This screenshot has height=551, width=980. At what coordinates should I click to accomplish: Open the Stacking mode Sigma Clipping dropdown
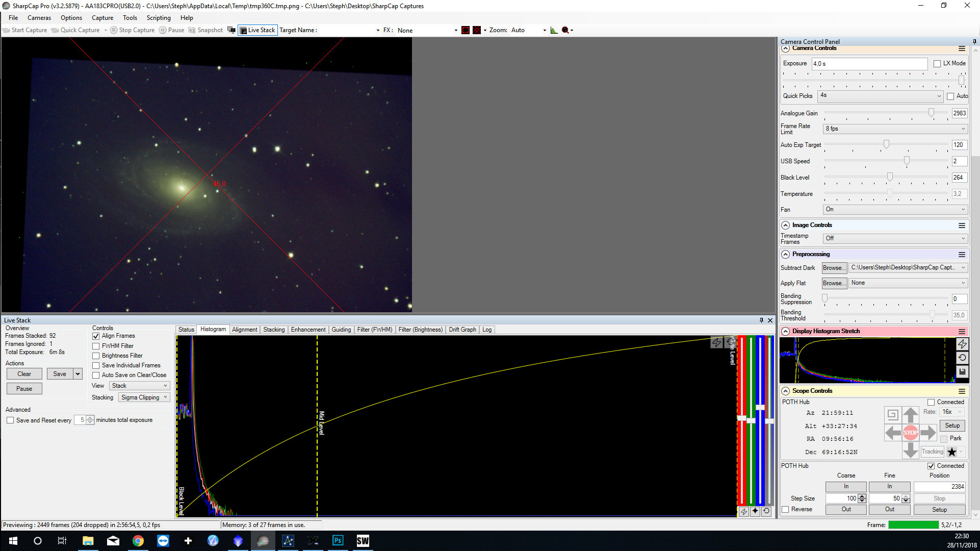click(x=144, y=397)
